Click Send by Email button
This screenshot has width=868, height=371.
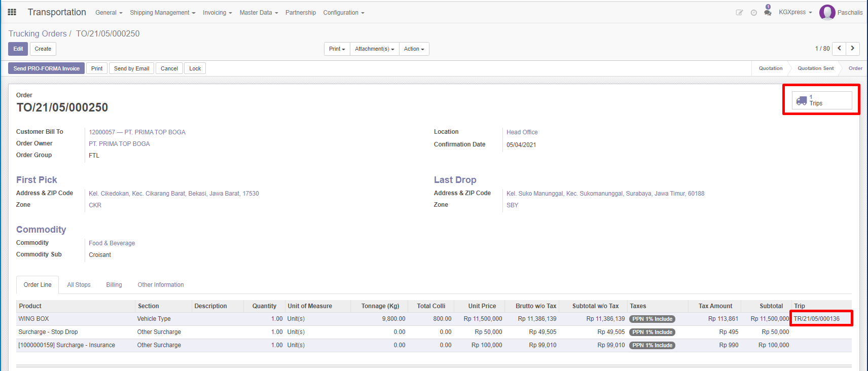click(132, 68)
